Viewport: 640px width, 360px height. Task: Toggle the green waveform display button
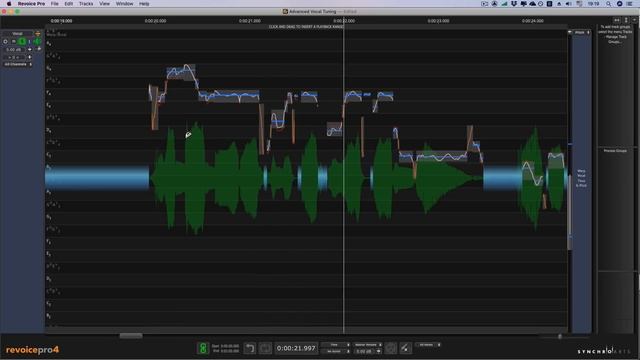[37, 42]
